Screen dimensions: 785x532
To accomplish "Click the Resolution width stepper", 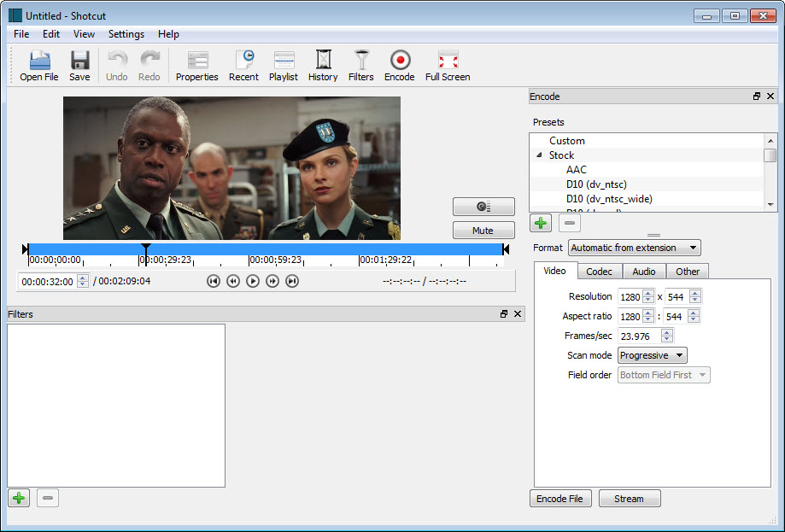I will click(x=648, y=297).
